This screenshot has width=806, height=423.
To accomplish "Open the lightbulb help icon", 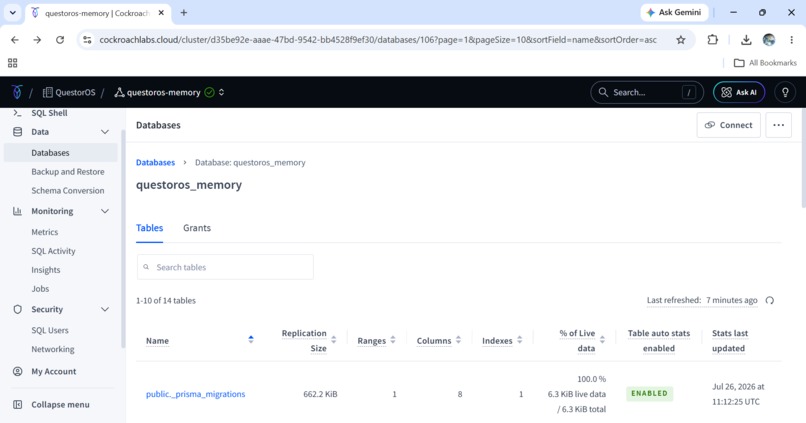I will (785, 93).
